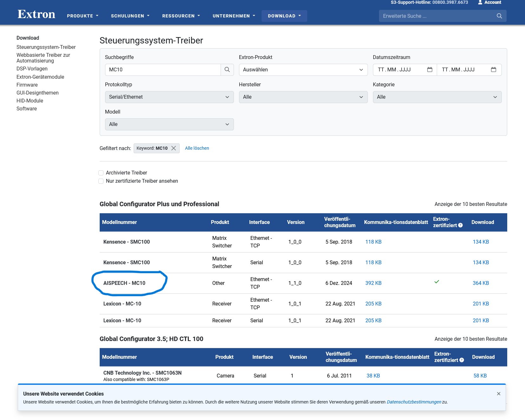525x420 pixels.
Task: Open Software sidebar link
Action: coord(27,109)
